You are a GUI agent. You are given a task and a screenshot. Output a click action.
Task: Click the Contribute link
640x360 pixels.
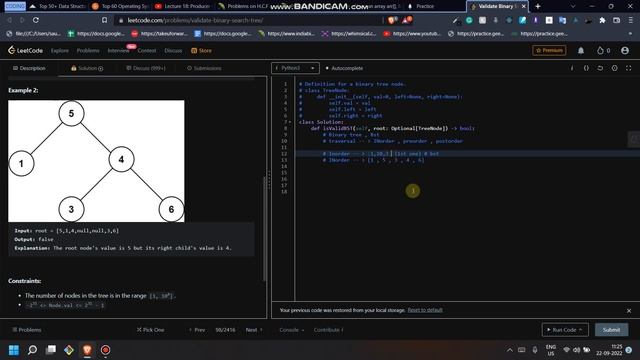[x=329, y=330]
